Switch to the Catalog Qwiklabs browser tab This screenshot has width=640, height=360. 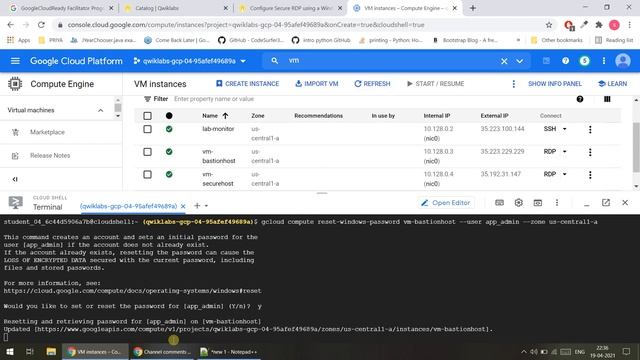(x=176, y=8)
